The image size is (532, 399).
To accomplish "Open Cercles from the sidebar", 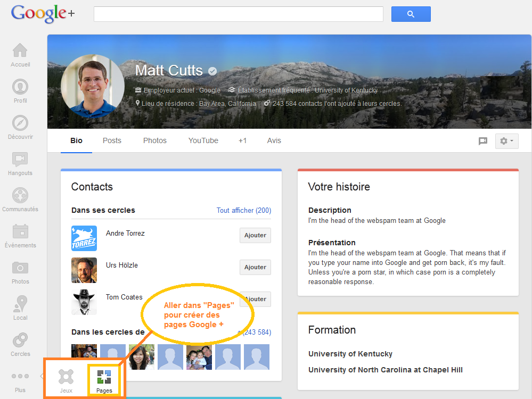I will click(x=20, y=340).
